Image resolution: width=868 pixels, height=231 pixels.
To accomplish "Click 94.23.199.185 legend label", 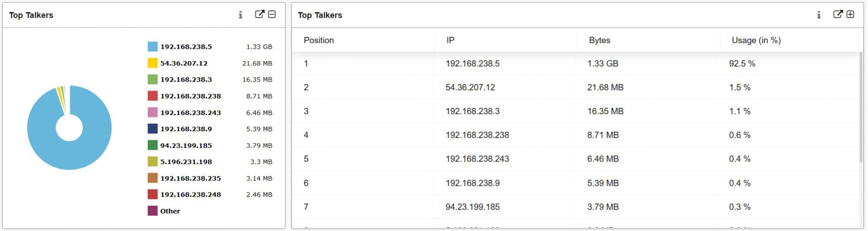I will click(x=186, y=146).
